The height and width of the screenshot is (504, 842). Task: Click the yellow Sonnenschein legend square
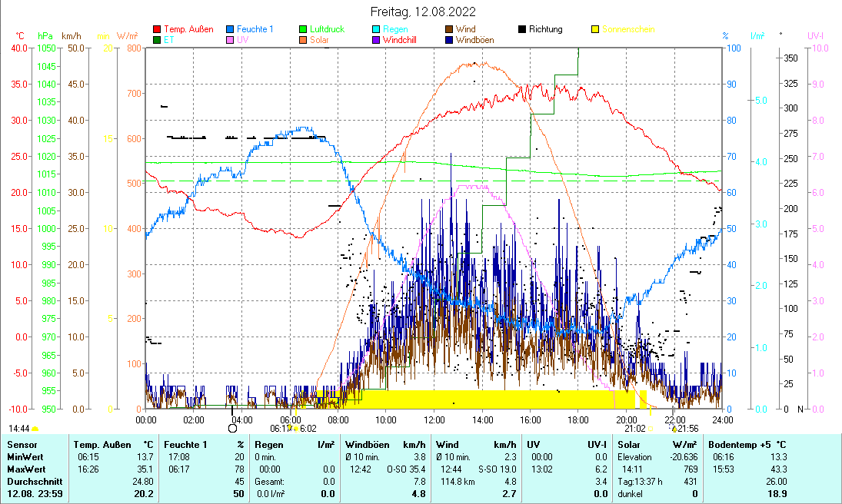pyautogui.click(x=594, y=29)
